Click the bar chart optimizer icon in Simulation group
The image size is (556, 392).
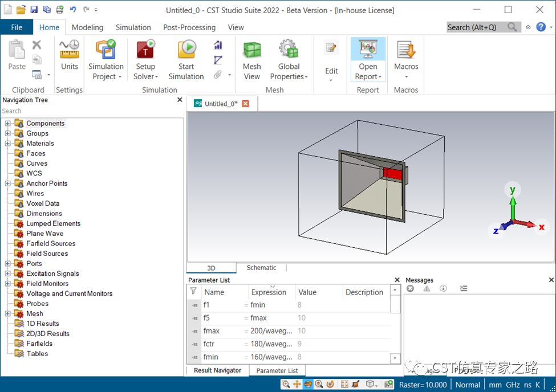[218, 45]
